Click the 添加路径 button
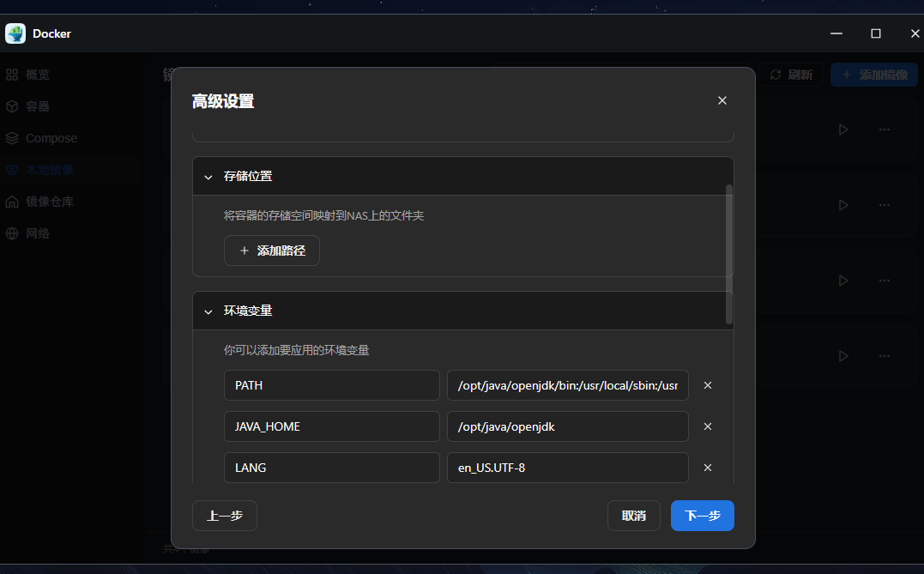The image size is (924, 574). pos(272,251)
